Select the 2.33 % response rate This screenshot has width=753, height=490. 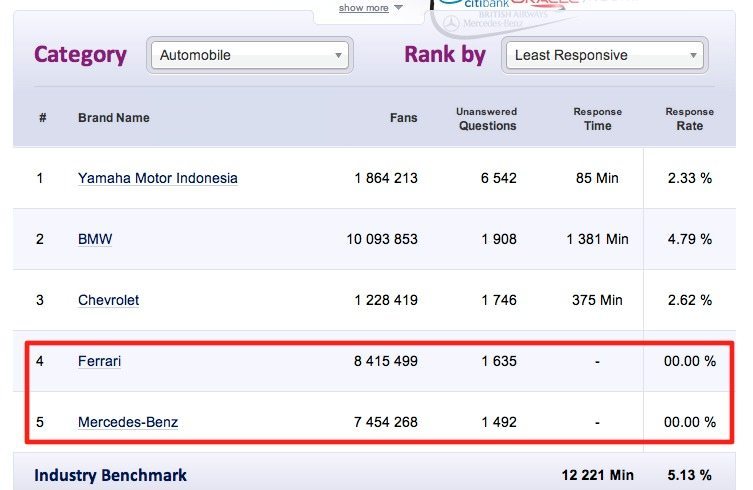pos(690,178)
